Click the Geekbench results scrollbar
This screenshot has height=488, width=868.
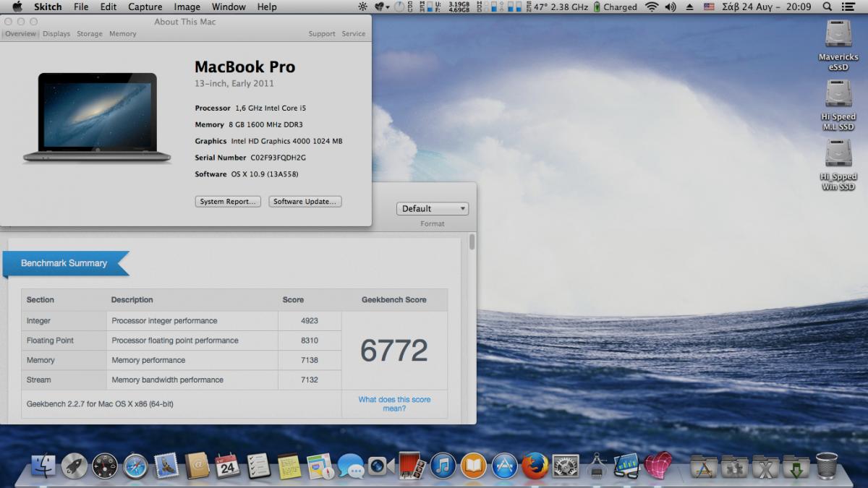pos(472,241)
